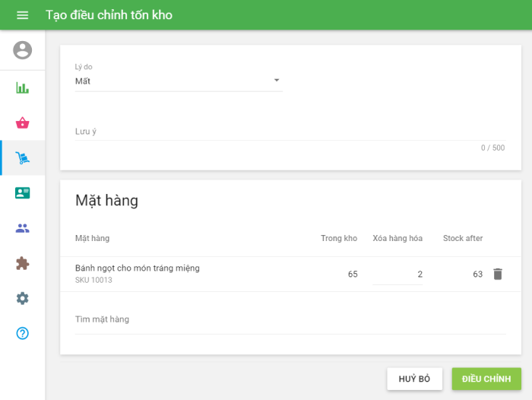Open the integrations puzzle piece icon
Viewport: 532px width, 400px height.
point(22,263)
